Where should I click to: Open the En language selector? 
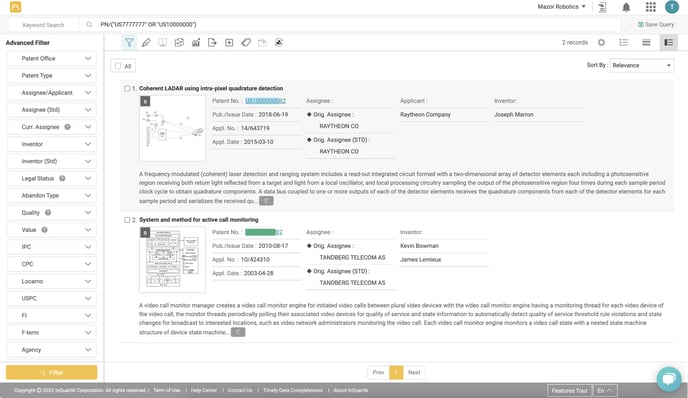coord(605,391)
